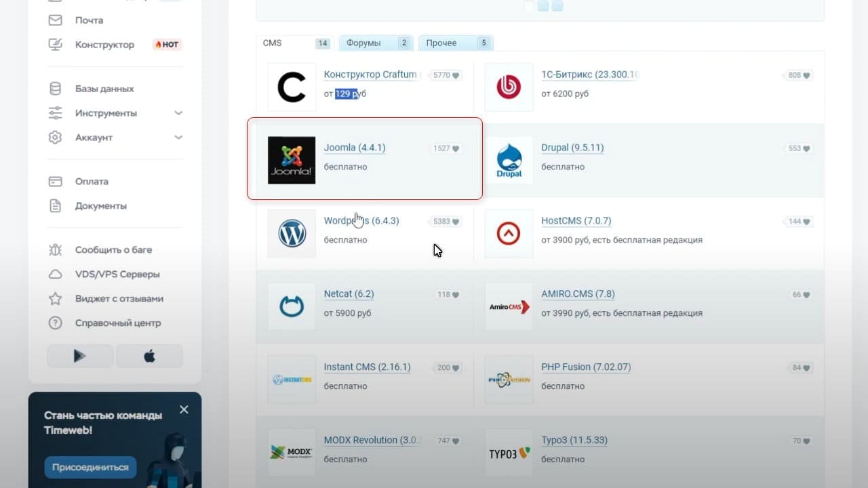Switch to the Форумы tab
This screenshot has height=488, width=868.
376,43
